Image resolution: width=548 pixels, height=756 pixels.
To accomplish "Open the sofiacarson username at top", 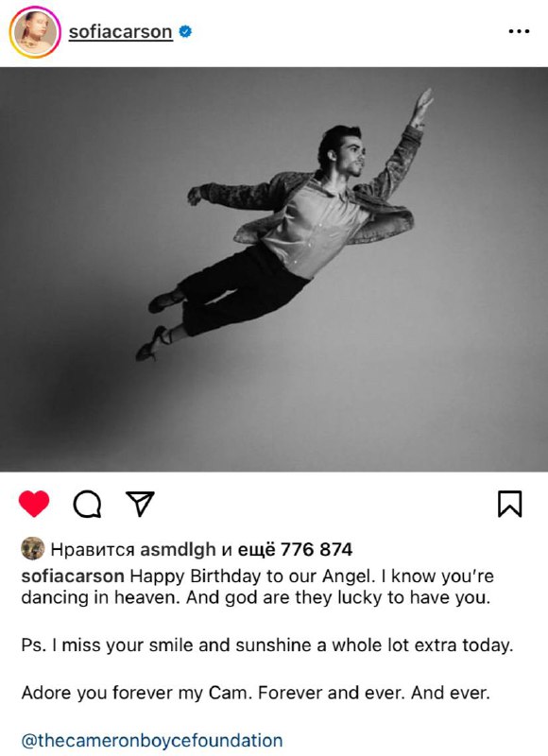I will click(121, 32).
